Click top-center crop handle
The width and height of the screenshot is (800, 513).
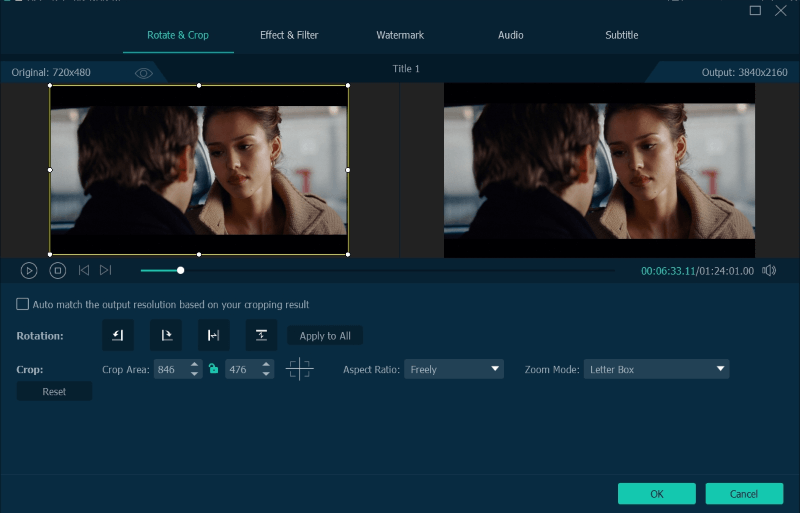coord(199,85)
